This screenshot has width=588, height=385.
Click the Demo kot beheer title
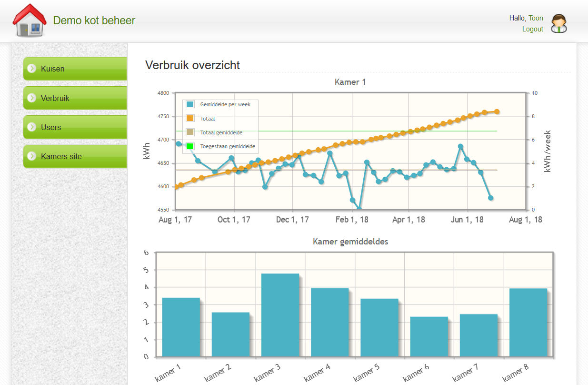click(x=94, y=20)
